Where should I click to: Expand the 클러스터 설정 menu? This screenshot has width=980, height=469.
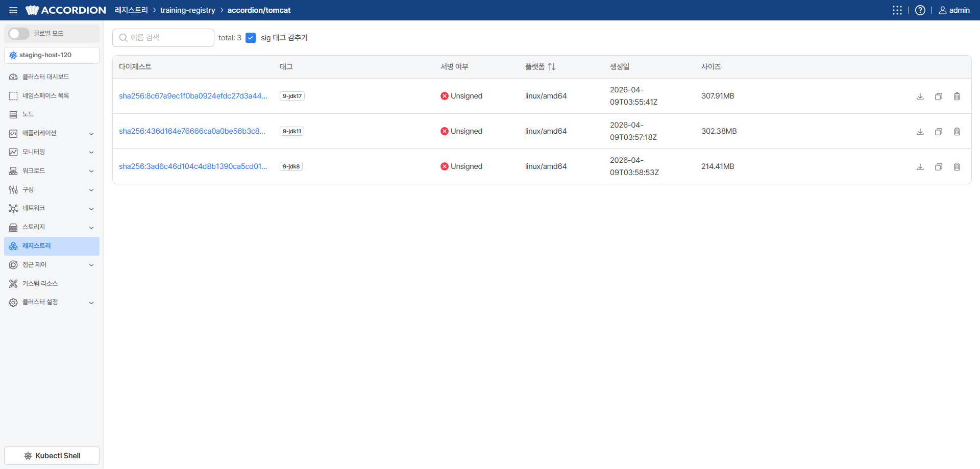[x=52, y=302]
